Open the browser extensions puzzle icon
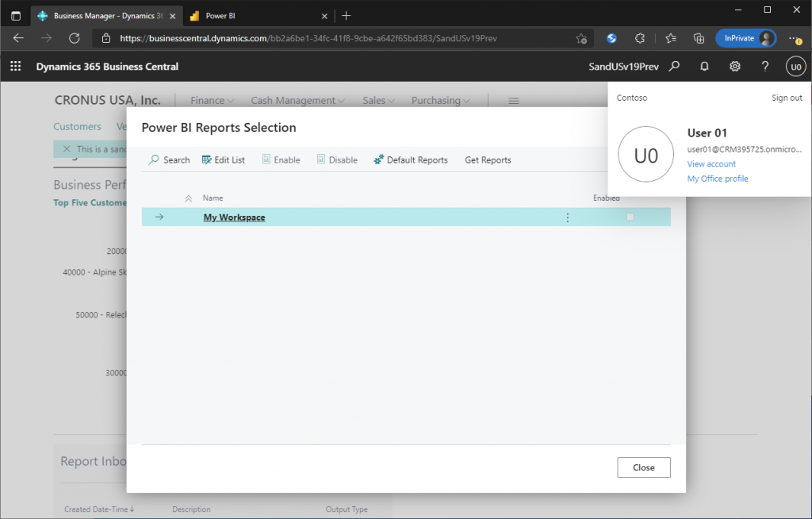The width and height of the screenshot is (812, 519). coord(640,38)
